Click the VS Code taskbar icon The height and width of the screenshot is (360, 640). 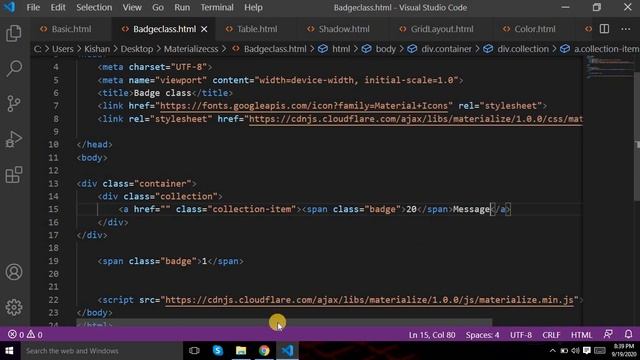pos(287,351)
